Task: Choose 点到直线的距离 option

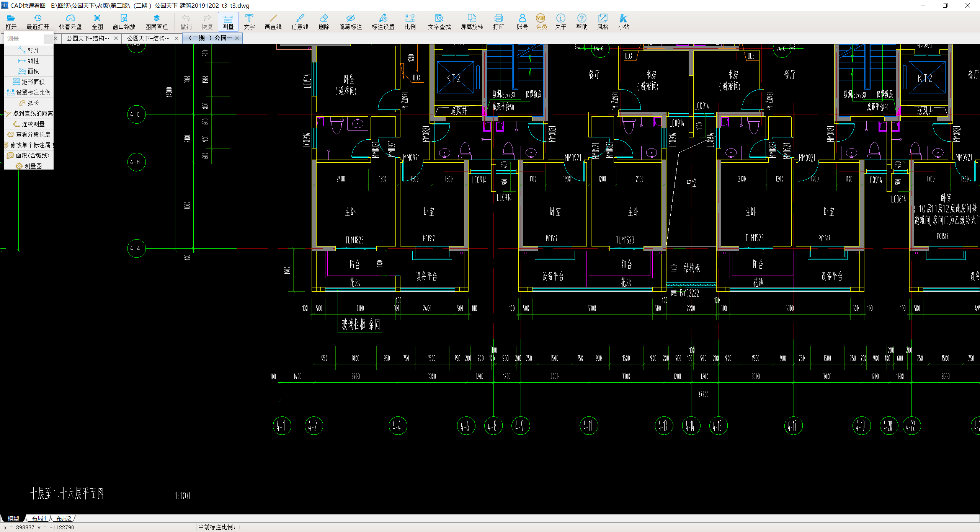Action: point(29,113)
